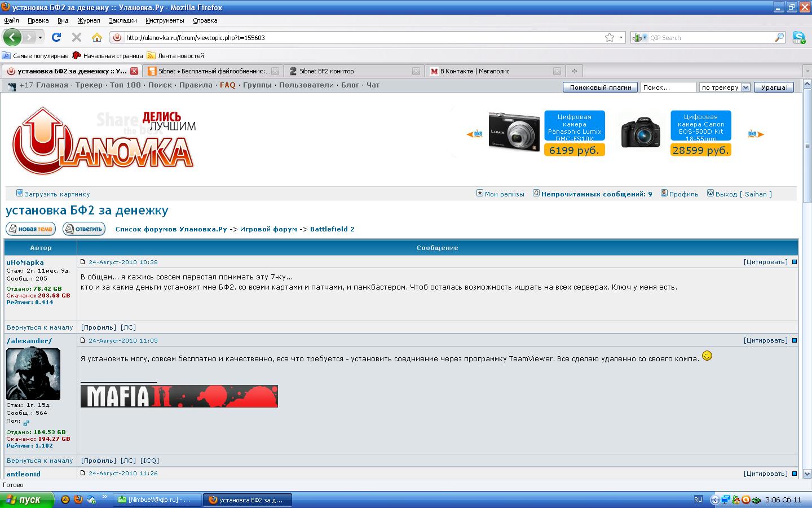This screenshot has width=812, height=508.
Task: Close the Sibnet file sharing tab
Action: click(275, 71)
